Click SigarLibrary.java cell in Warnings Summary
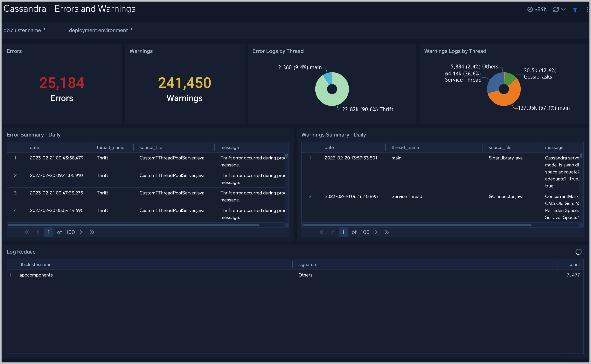591x364 pixels. [505, 158]
